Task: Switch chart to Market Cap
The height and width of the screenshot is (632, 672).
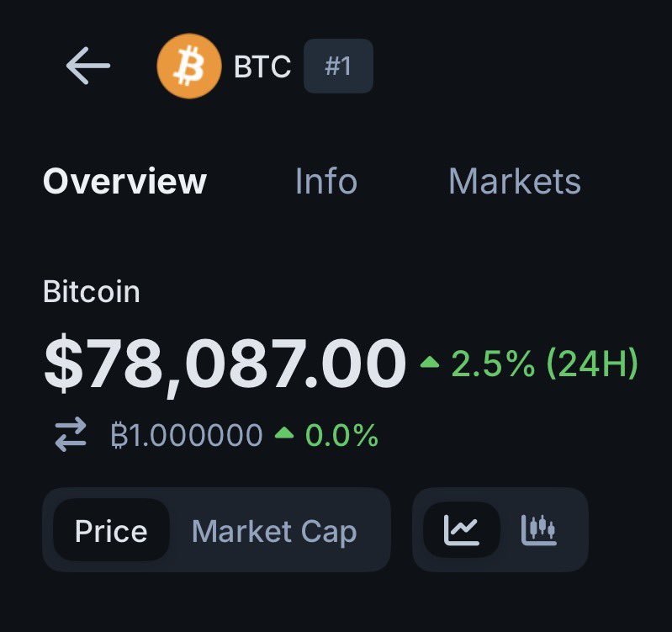Action: 274,531
